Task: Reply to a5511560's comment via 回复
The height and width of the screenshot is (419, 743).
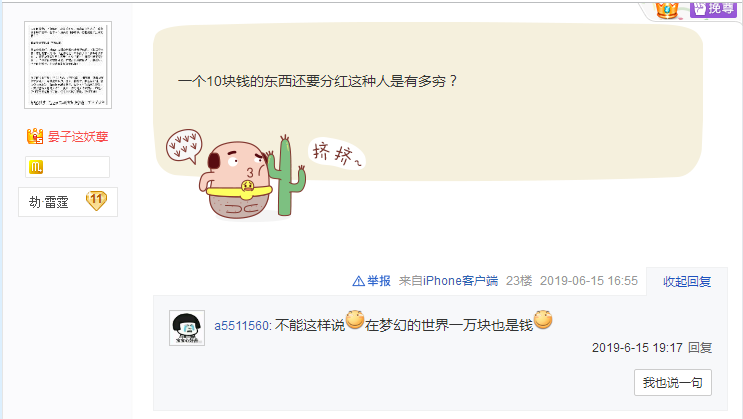Action: [x=700, y=347]
